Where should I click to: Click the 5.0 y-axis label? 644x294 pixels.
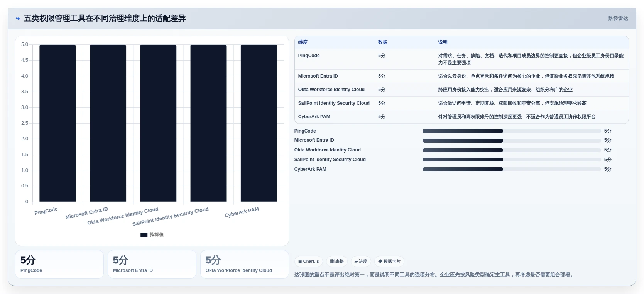point(25,44)
